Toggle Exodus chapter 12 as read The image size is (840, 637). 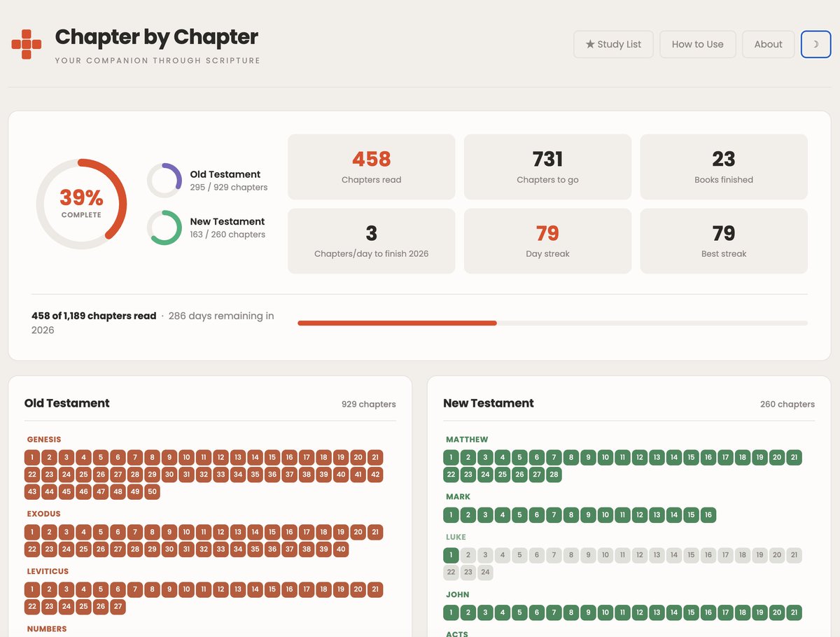[x=220, y=532]
